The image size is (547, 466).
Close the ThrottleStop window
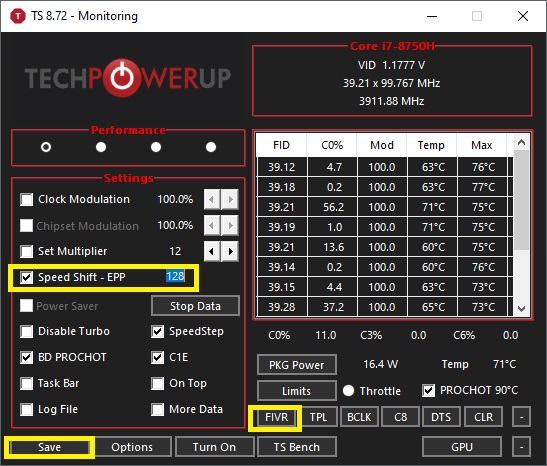point(523,16)
